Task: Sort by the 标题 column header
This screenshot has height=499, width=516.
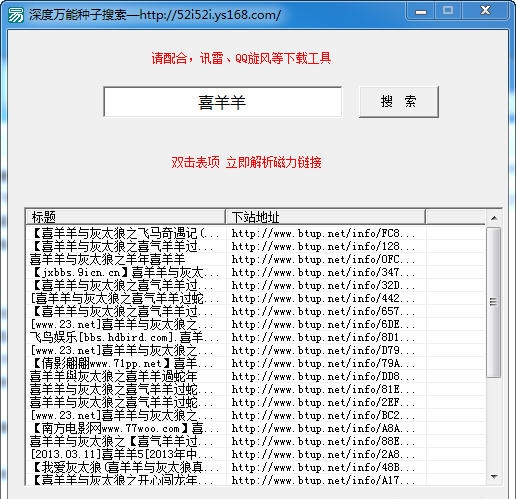Action: (125, 217)
